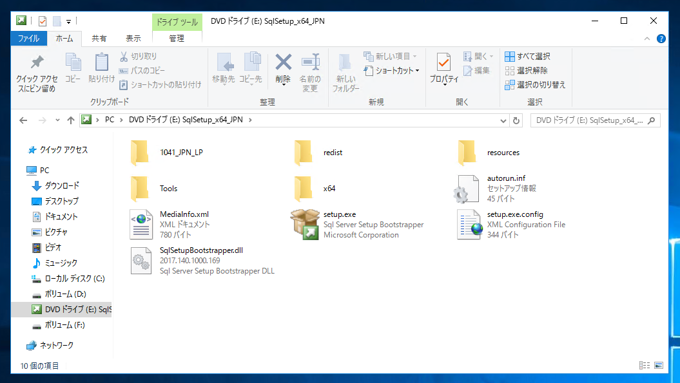Open Downloads (ダウンロード) in navigation pane

point(56,186)
